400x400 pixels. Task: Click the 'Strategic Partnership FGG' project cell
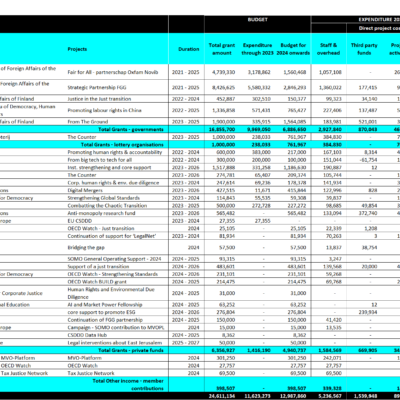[97, 87]
